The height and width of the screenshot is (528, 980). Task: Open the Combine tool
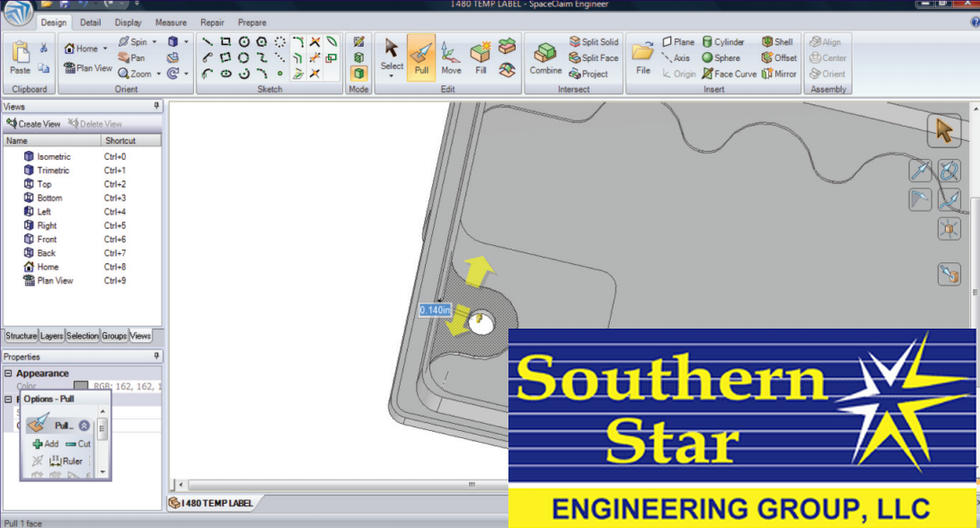545,57
